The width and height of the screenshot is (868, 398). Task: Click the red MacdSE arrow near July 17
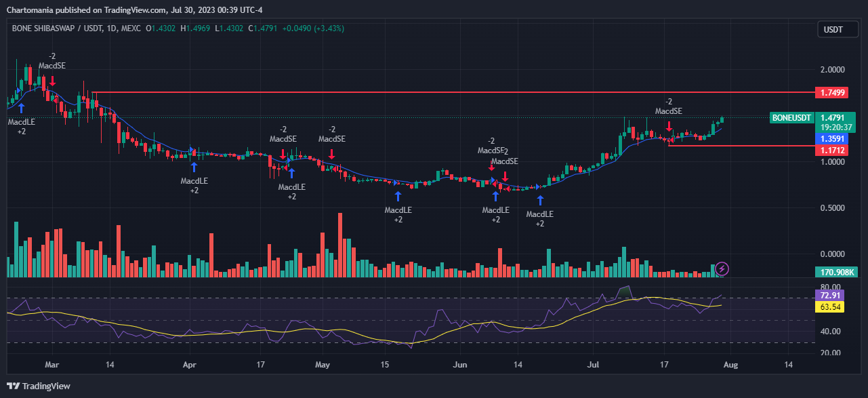(x=669, y=127)
